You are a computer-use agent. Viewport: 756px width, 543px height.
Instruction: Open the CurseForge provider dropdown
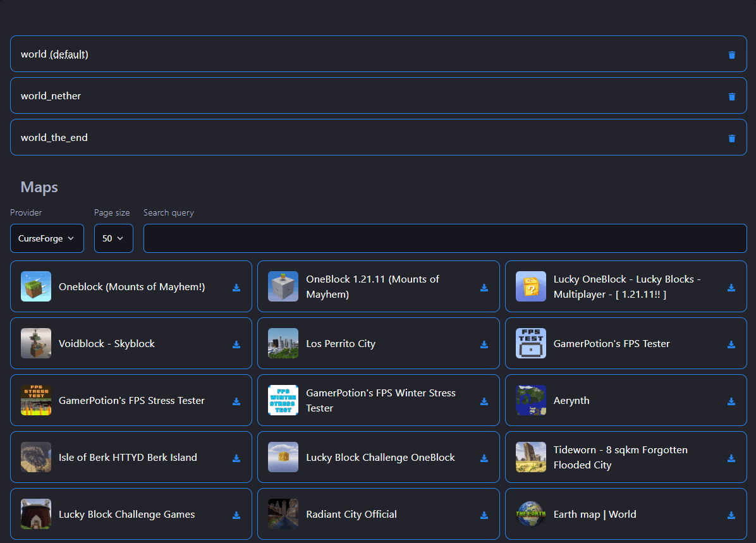47,238
